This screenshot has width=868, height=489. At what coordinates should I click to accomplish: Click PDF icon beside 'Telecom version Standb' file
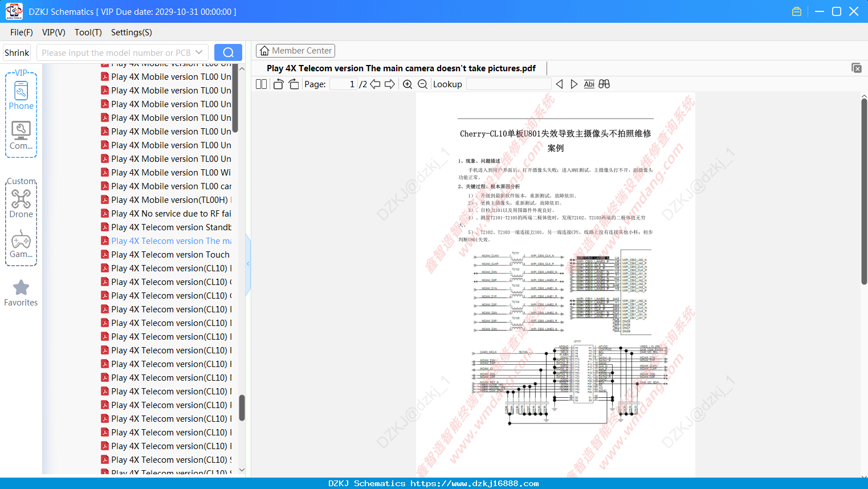pyautogui.click(x=105, y=227)
